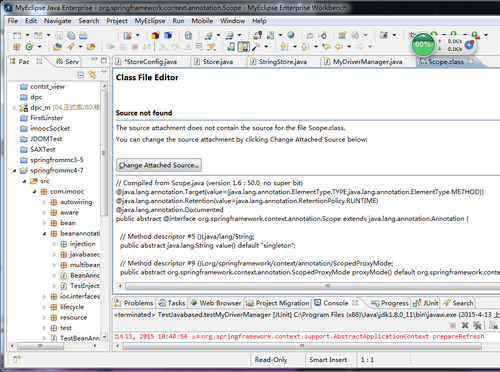Click the Change Attached Source button
Viewport: 500px width, 372px height.
click(x=159, y=165)
